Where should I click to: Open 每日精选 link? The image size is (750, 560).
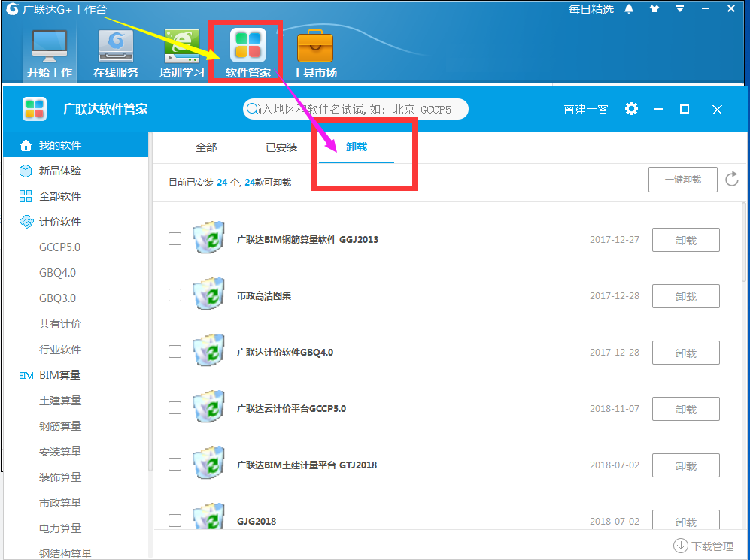coord(591,10)
